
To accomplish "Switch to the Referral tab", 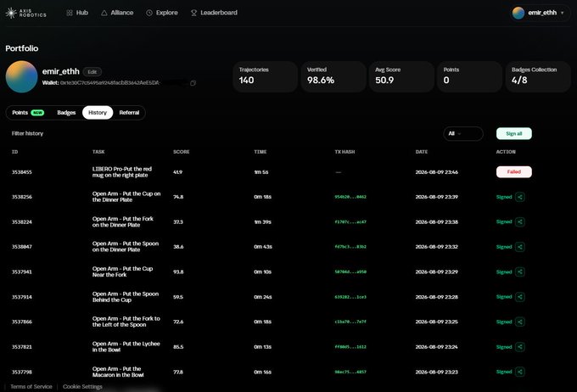I will coord(129,113).
